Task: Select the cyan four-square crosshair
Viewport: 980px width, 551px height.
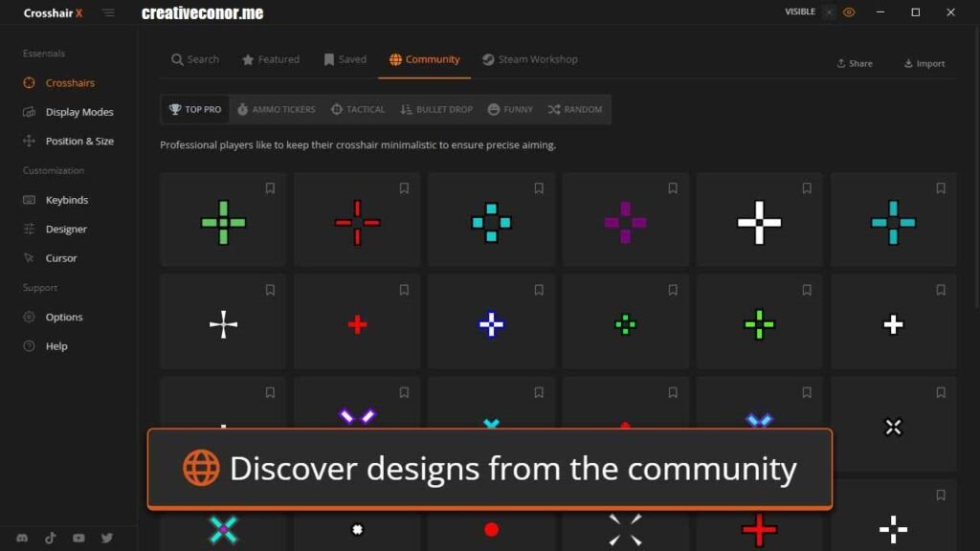Action: coord(491,222)
